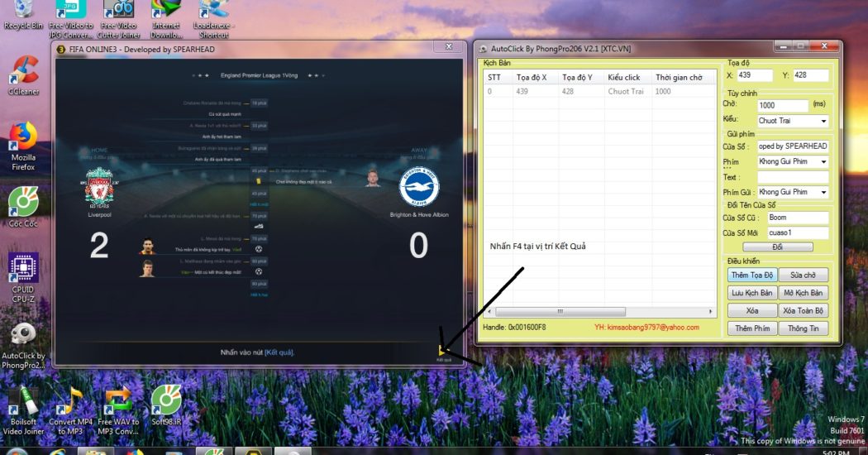The image size is (868, 455).
Task: Open CPUID CPU-Z desktop icon
Action: 23,278
